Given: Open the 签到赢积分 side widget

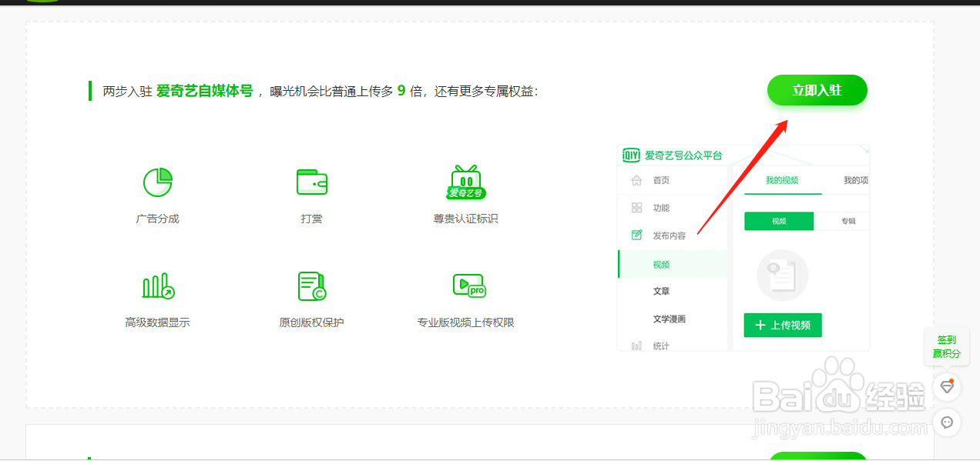Looking at the screenshot, I should 947,346.
